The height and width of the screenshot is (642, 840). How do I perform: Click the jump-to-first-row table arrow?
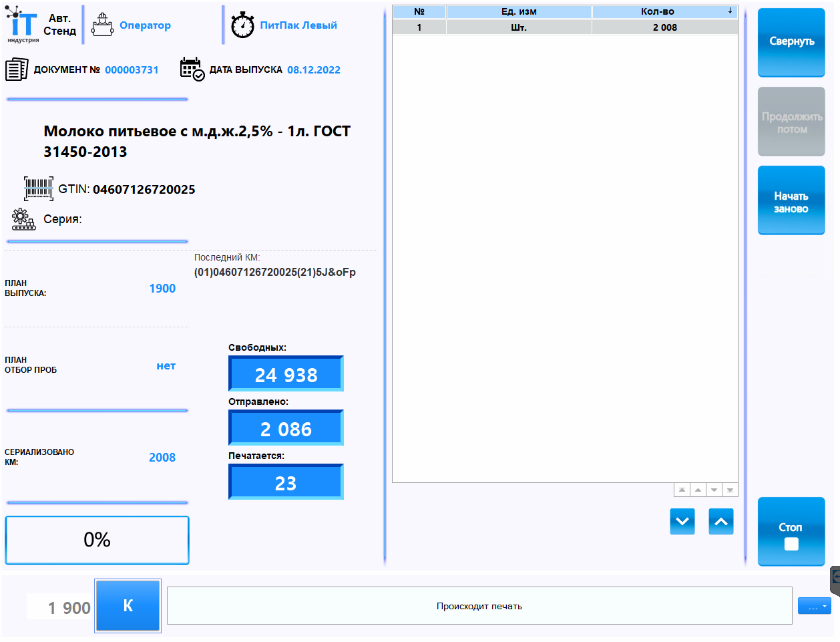pos(682,490)
